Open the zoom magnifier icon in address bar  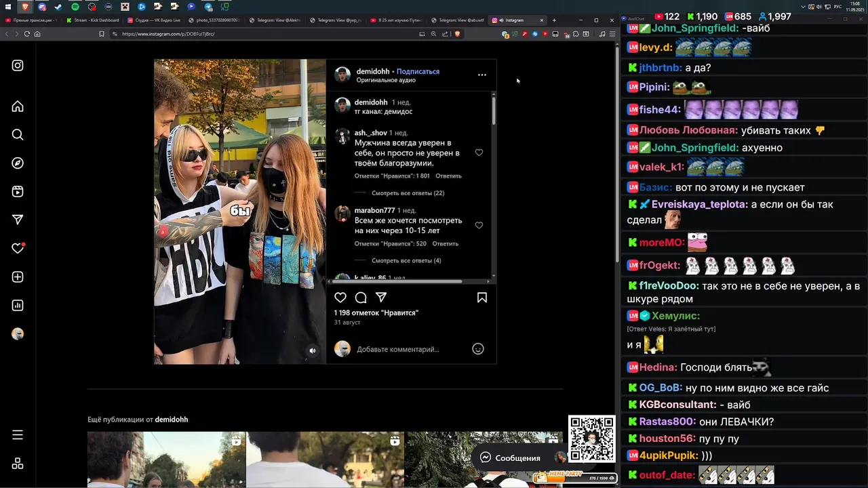433,34
